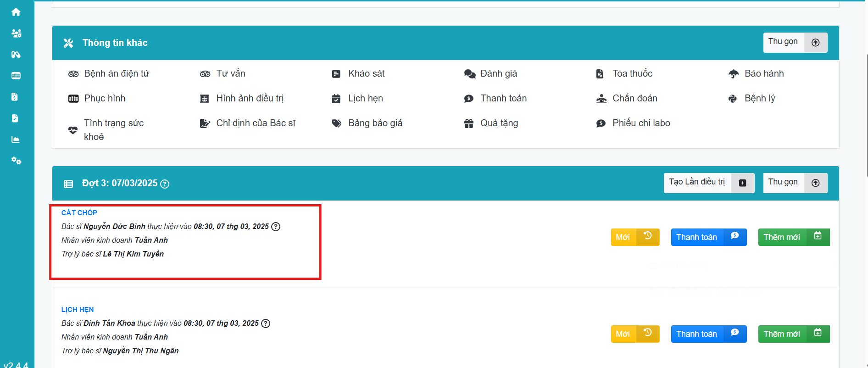Click the home icon in the sidebar
This screenshot has height=368, width=868.
[16, 12]
